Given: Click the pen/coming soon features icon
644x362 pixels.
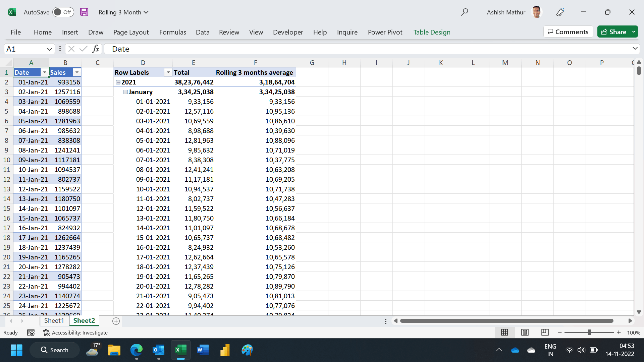Looking at the screenshot, I should (560, 12).
